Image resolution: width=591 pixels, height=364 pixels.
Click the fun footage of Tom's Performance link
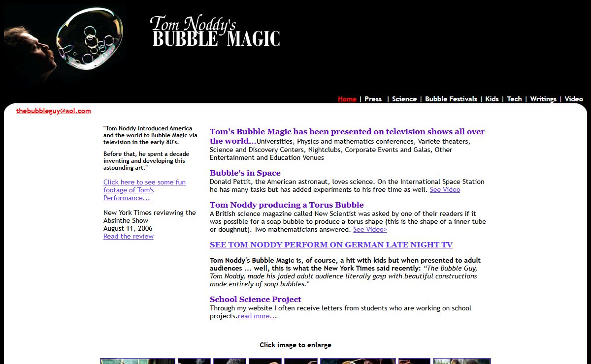pos(144,190)
